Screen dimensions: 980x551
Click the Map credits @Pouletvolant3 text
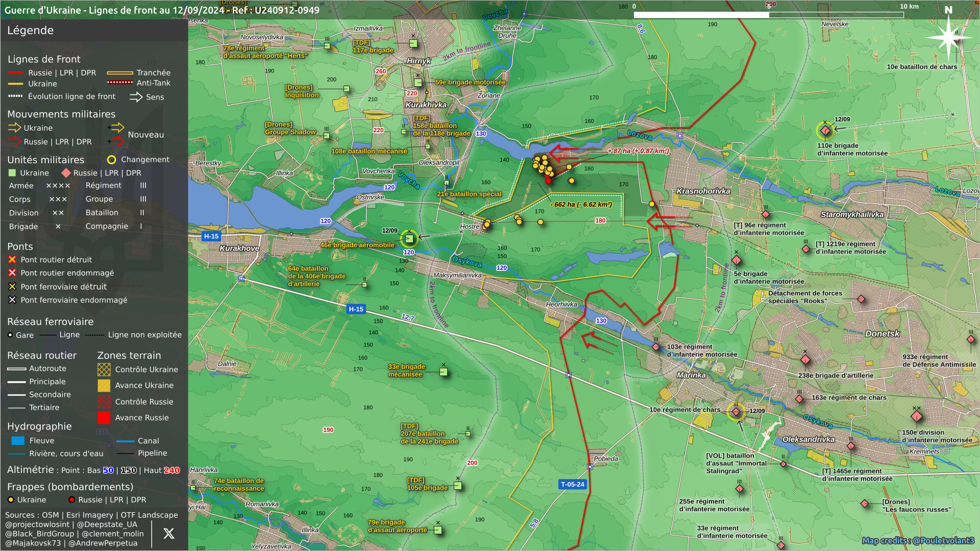[918, 540]
